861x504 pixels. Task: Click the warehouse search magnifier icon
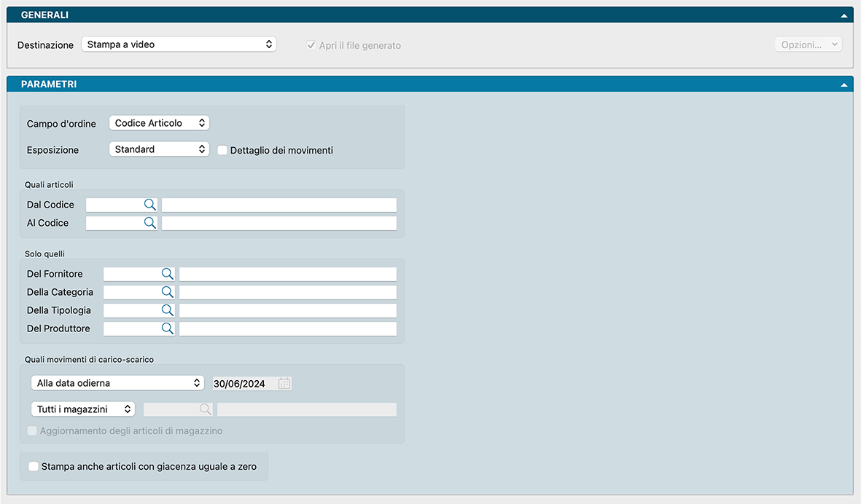click(206, 409)
